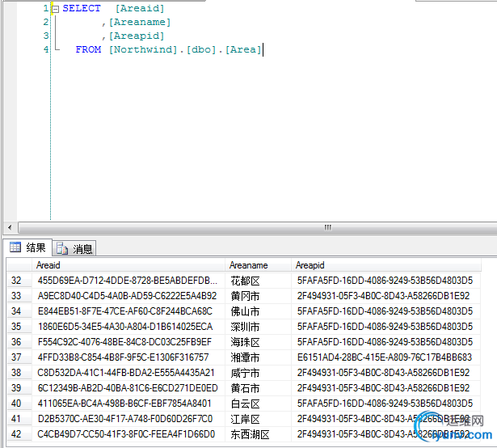Select the Areapid column header
Image resolution: width=497 pixels, height=448 pixels.
[386, 265]
